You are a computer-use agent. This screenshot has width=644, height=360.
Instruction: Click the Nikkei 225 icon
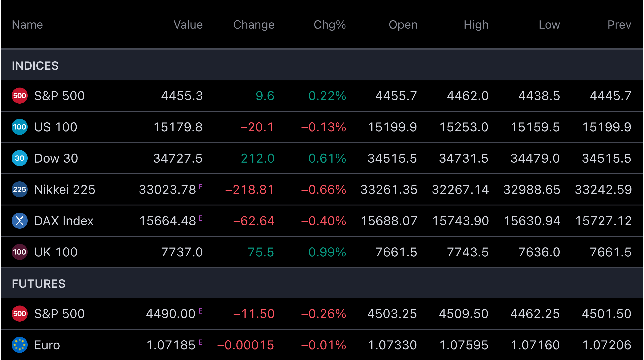pos(19,190)
